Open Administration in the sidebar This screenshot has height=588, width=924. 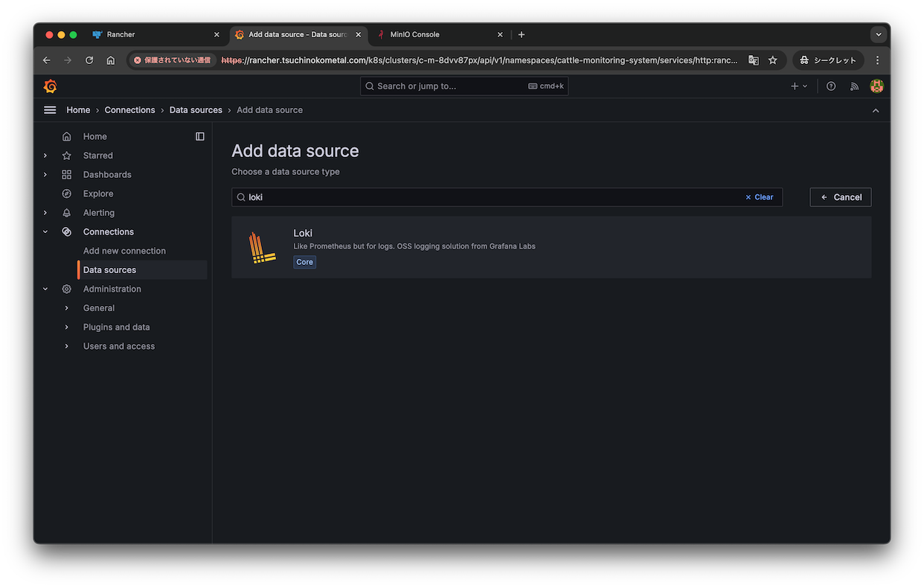112,289
